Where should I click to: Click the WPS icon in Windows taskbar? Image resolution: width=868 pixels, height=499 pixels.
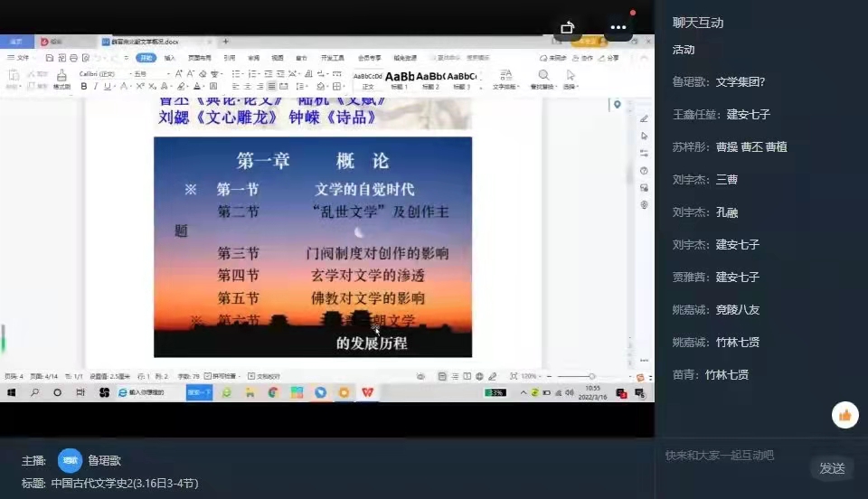[368, 392]
